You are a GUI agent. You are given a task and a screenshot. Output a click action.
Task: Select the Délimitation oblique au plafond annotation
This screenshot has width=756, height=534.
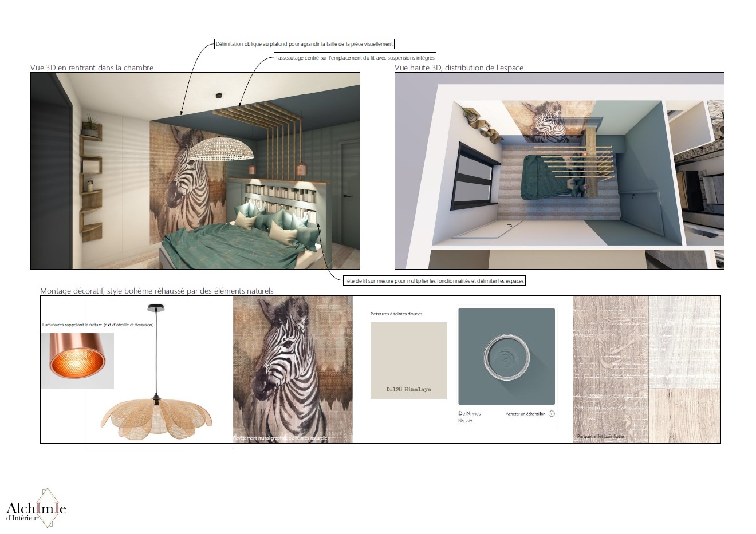[304, 44]
